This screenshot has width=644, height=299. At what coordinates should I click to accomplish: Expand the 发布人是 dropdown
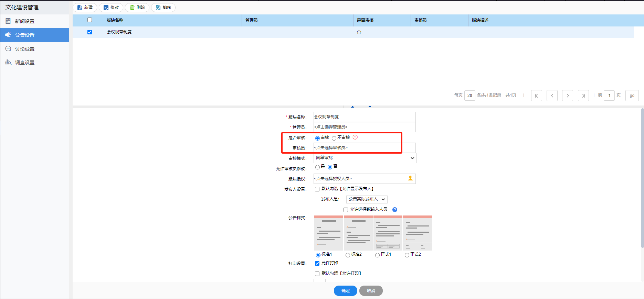pyautogui.click(x=367, y=199)
